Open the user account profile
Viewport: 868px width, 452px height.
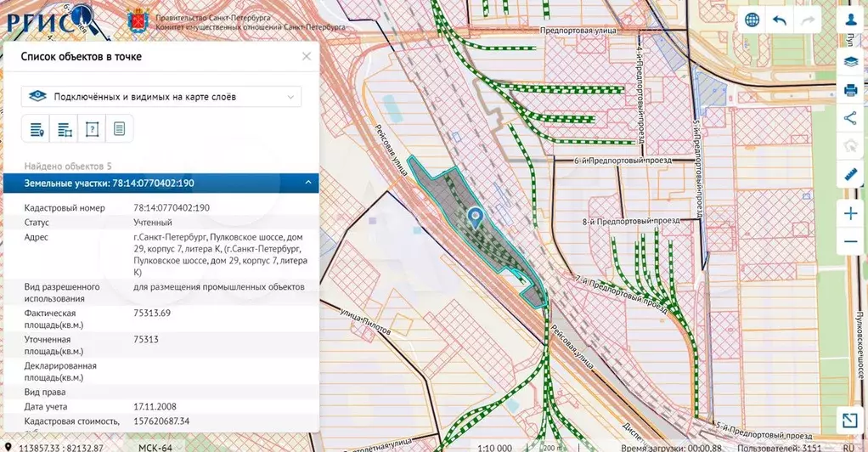point(851,20)
